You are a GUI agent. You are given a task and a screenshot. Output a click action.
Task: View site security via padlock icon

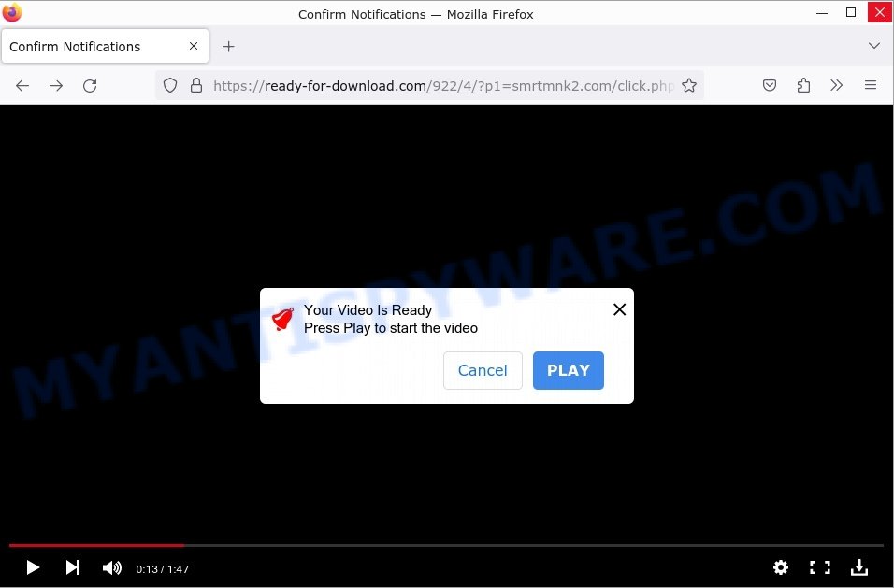coord(196,85)
